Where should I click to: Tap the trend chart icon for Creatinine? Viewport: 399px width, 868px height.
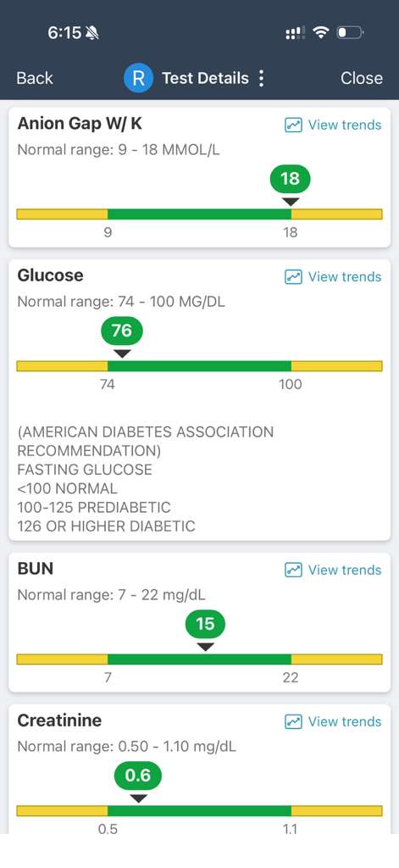click(293, 721)
